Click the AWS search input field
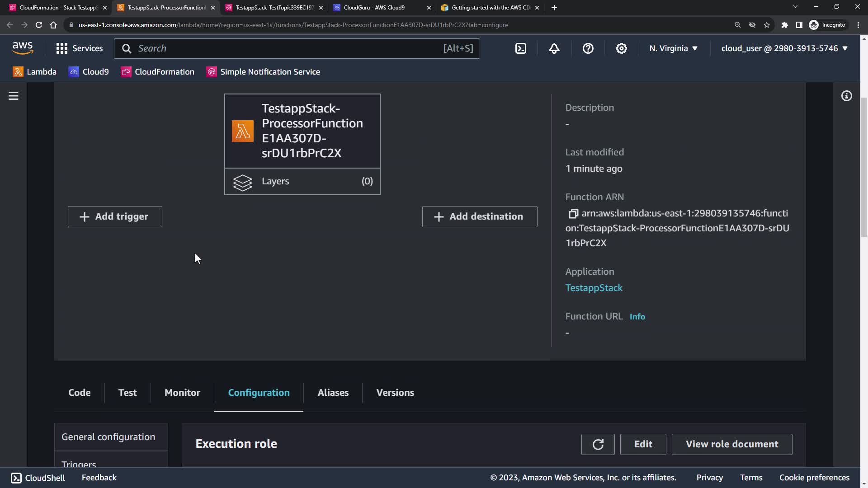 (289, 48)
